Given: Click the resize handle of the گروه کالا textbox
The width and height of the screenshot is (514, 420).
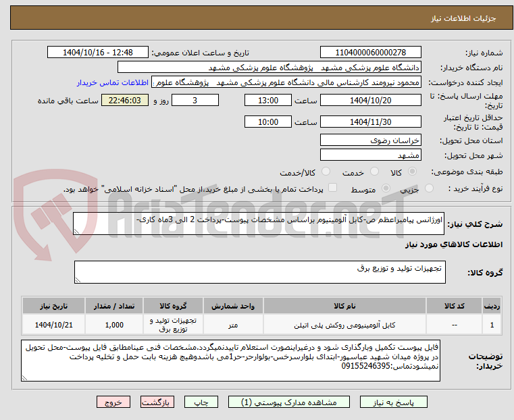Looking at the screenshot, I should coord(78,280).
